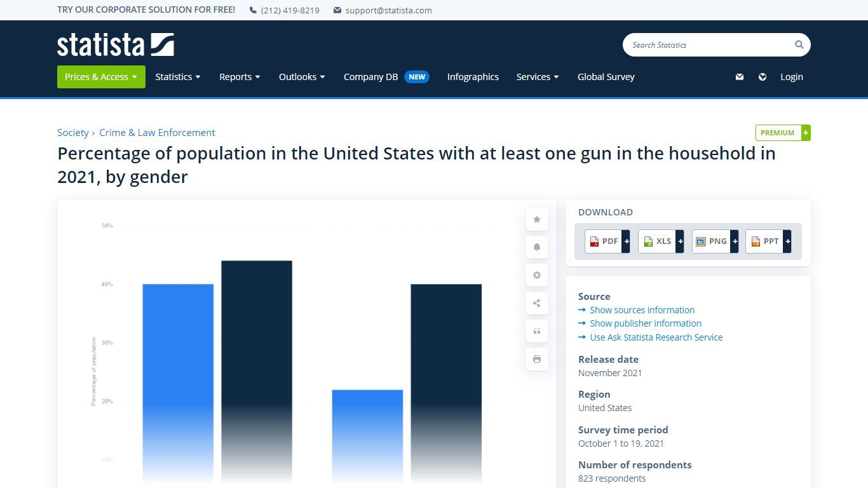The width and height of the screenshot is (868, 488).
Task: Click the star favorite icon
Action: tap(537, 219)
